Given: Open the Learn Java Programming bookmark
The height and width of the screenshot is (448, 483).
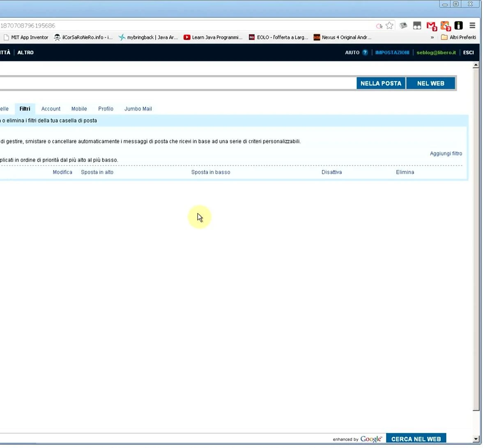Looking at the screenshot, I should pyautogui.click(x=213, y=37).
